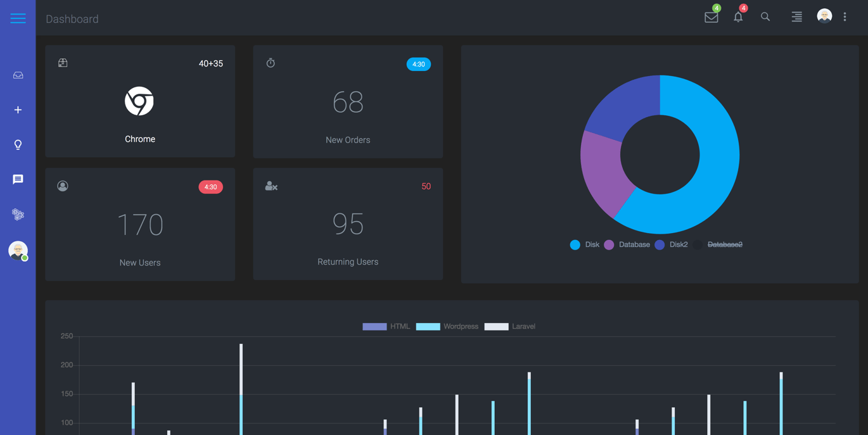Click the plus add icon in sidebar

tap(18, 110)
